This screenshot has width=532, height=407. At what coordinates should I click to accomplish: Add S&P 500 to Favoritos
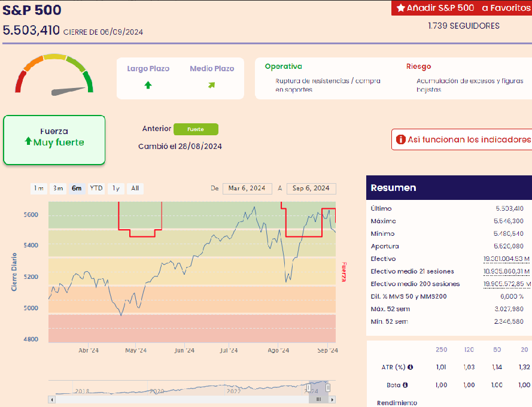tap(462, 8)
